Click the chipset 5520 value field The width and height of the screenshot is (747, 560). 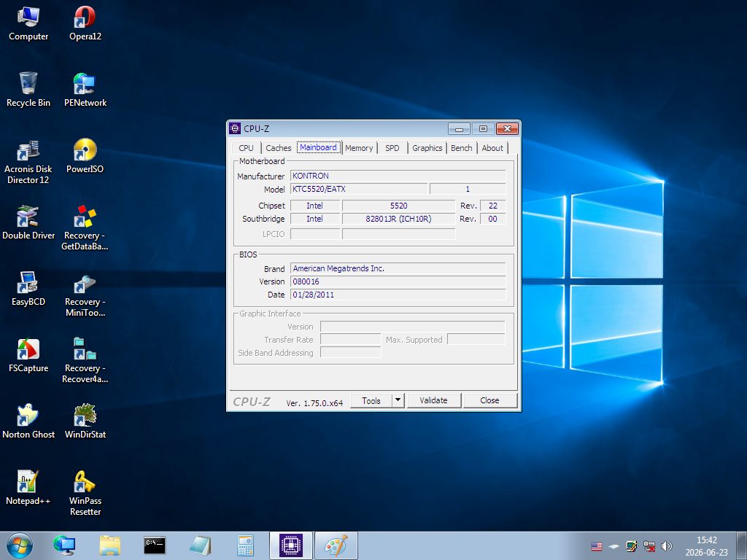coord(399,206)
